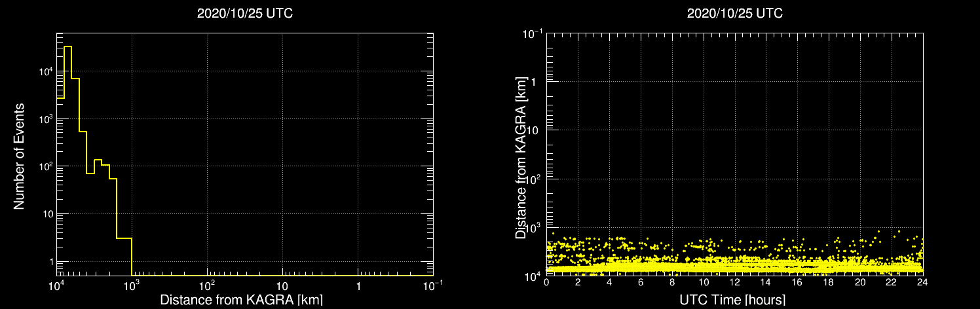Click the 10^4 tick on histogram distance axis
This screenshot has height=309, width=980.
(56, 285)
